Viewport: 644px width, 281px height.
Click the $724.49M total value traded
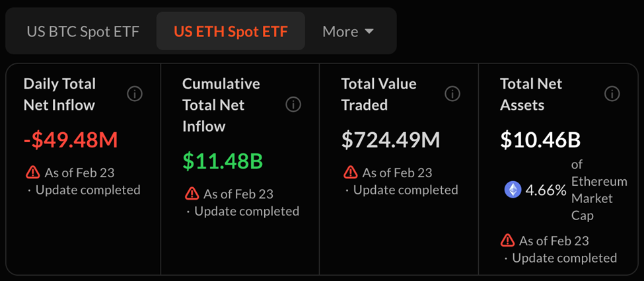[x=390, y=140]
